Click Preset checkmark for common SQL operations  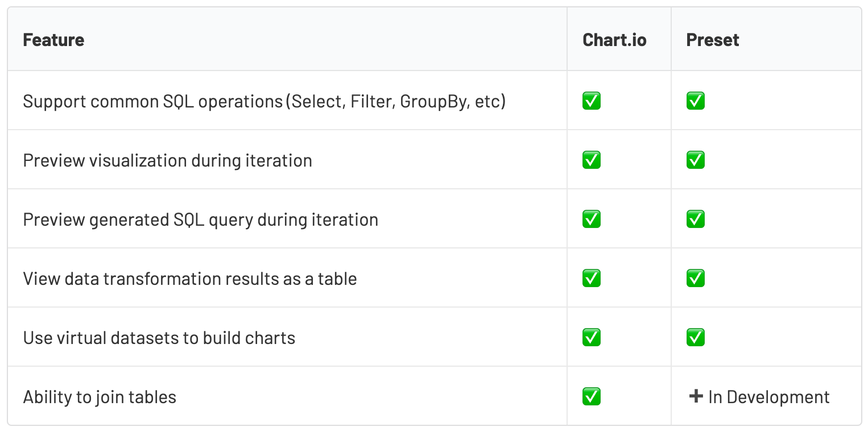pos(695,101)
